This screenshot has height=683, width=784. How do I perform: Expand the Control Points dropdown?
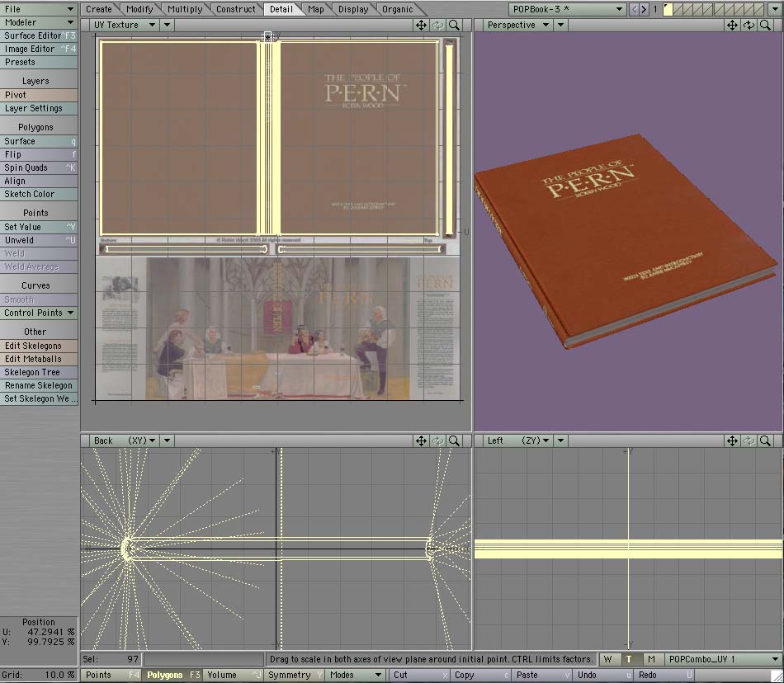tap(39, 313)
